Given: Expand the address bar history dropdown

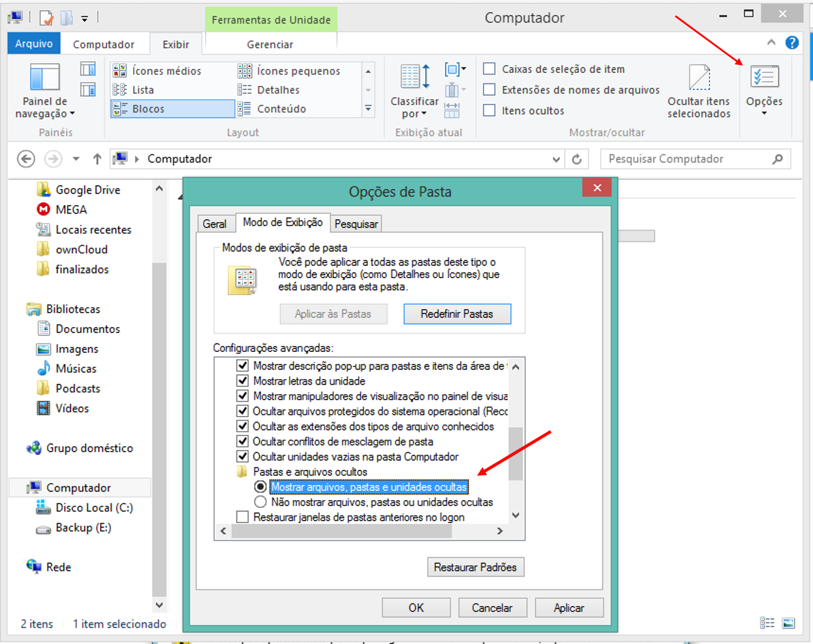Looking at the screenshot, I should (556, 160).
